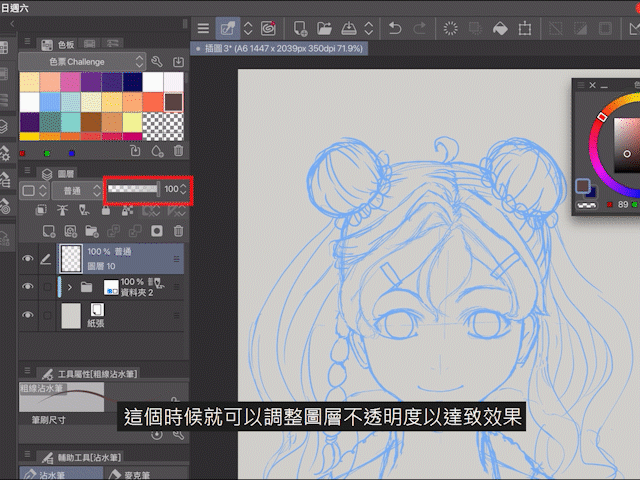Open sub tool detail wrench in tool property
The image size is (640, 480).
(x=178, y=435)
